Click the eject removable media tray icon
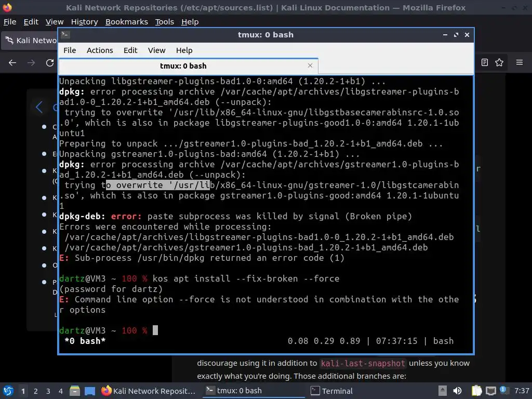 pyautogui.click(x=443, y=391)
